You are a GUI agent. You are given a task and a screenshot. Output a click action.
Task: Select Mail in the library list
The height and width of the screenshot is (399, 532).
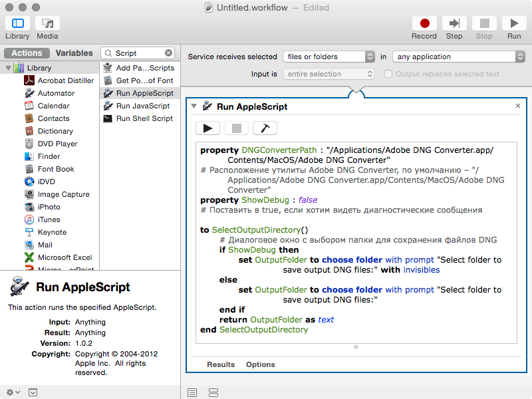click(x=39, y=245)
